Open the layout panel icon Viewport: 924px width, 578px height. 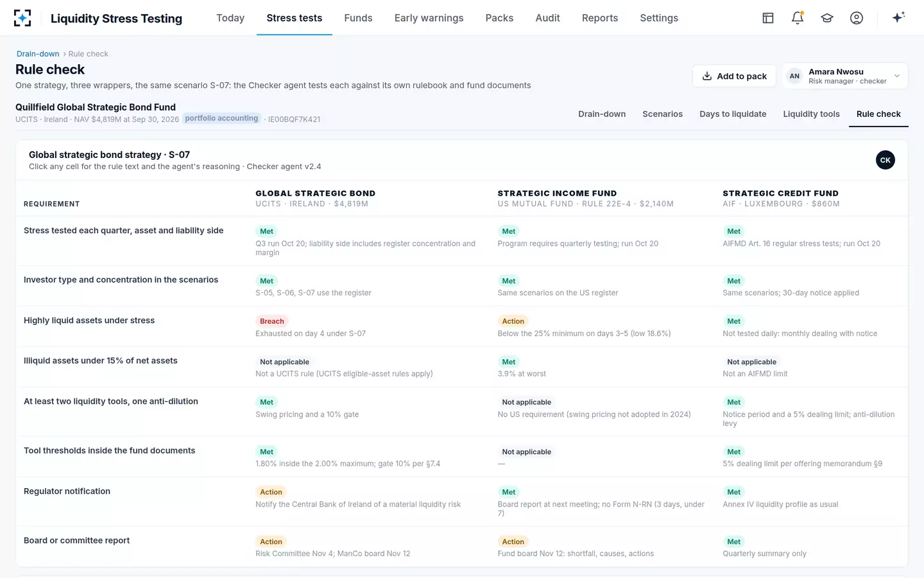[x=768, y=18]
